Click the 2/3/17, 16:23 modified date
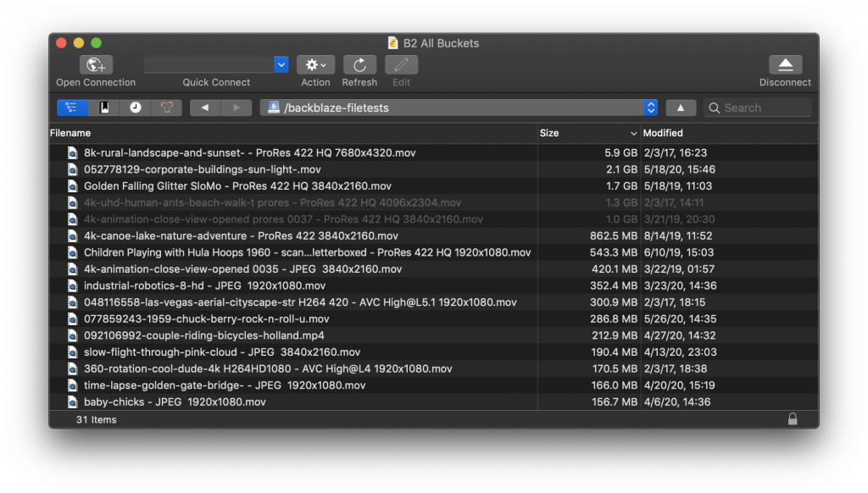This screenshot has height=493, width=868. click(676, 152)
